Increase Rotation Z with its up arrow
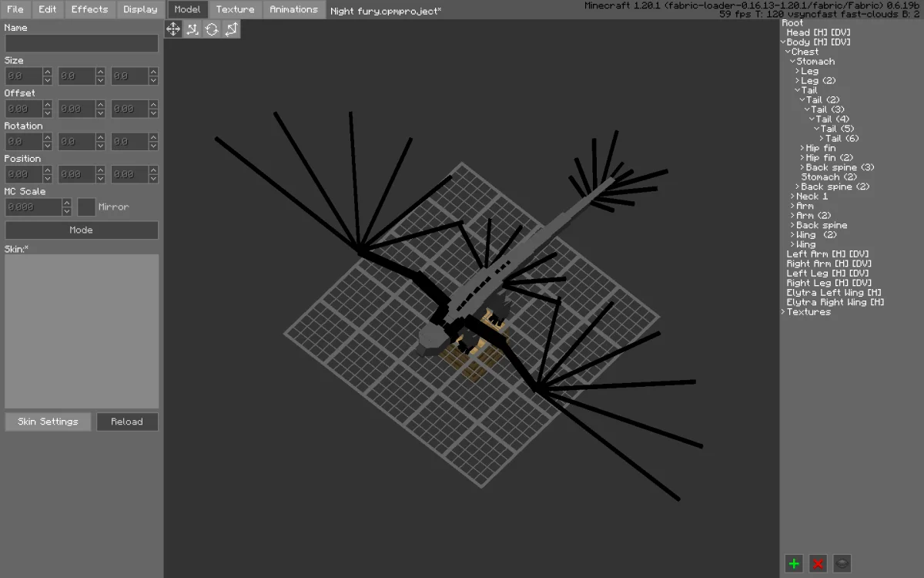 [x=153, y=137]
